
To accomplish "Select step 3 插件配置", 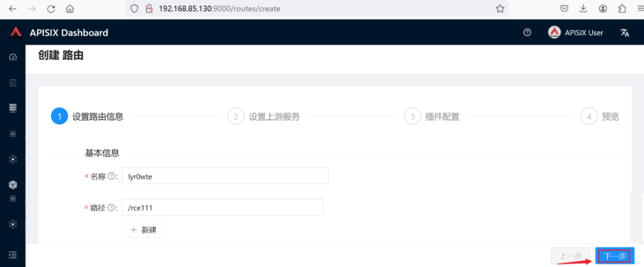I will (431, 116).
